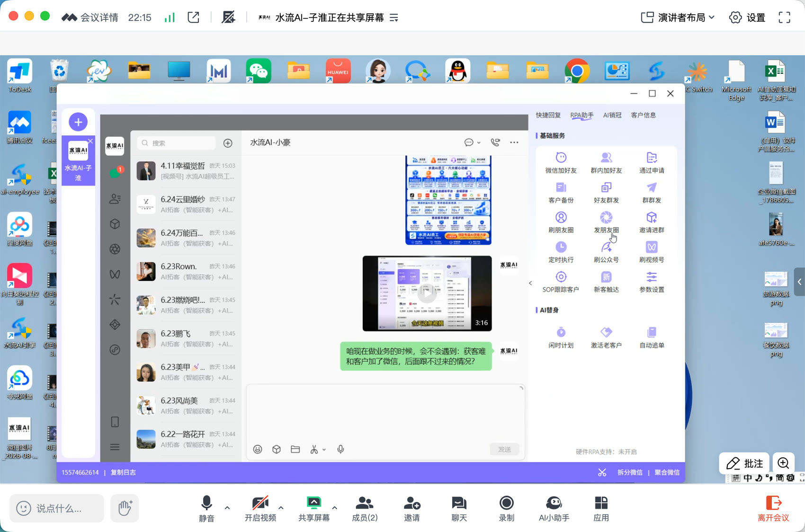Viewport: 805px width, 532px height.
Task: Expand audio options arrow next to 静音
Action: (227, 508)
